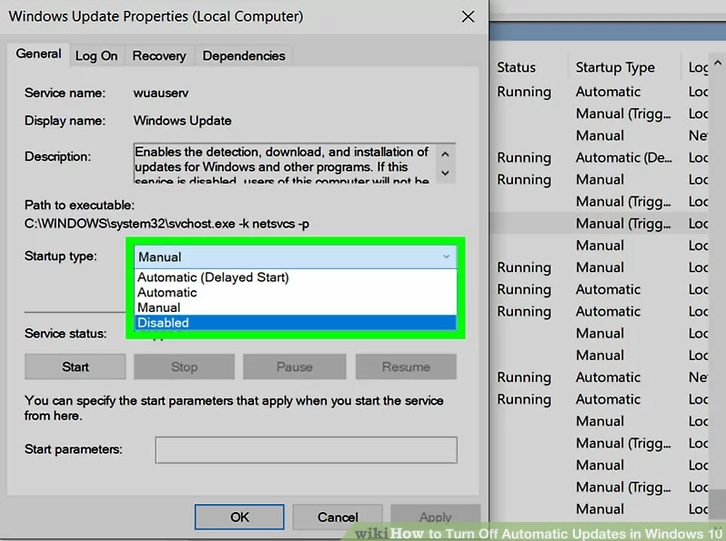Click the Start service button
This screenshot has width=726, height=541.
click(75, 367)
